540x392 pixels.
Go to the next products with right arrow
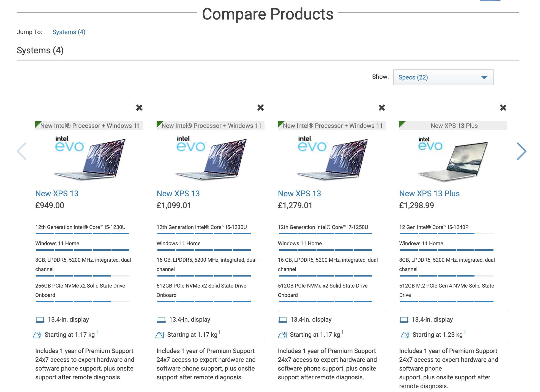522,151
